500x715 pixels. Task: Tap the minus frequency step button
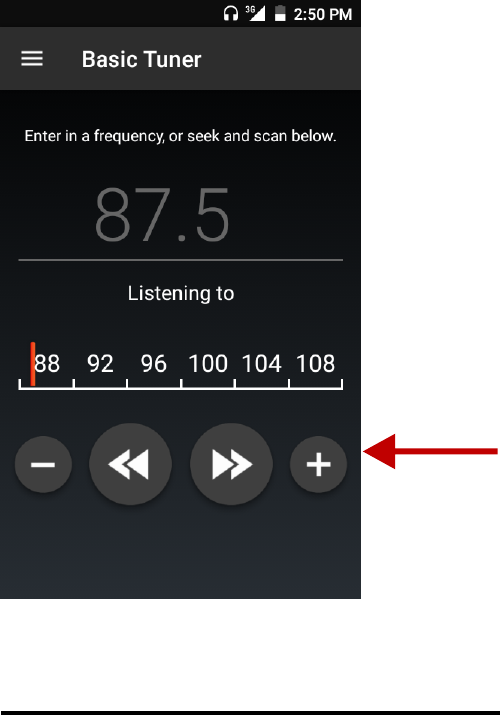[43, 464]
